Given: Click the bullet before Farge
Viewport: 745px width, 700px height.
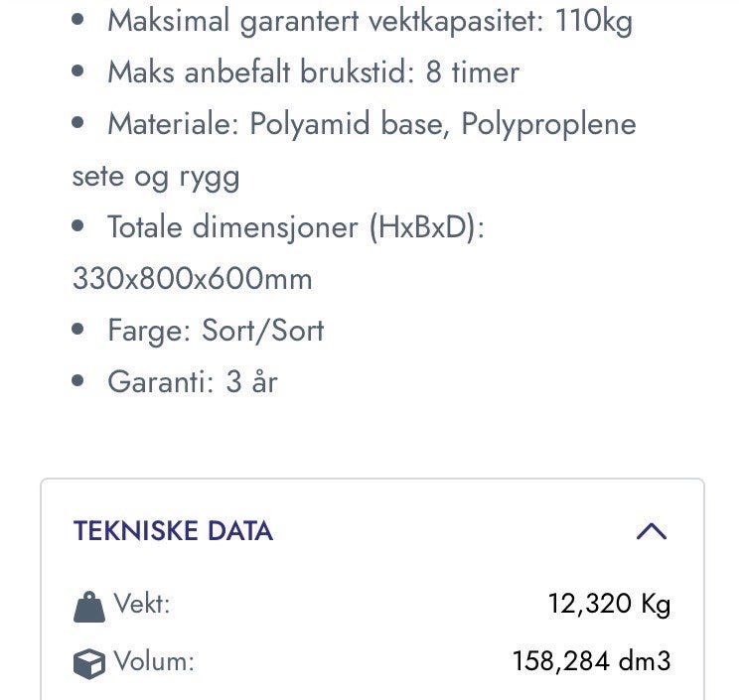Looking at the screenshot, I should tap(79, 331).
